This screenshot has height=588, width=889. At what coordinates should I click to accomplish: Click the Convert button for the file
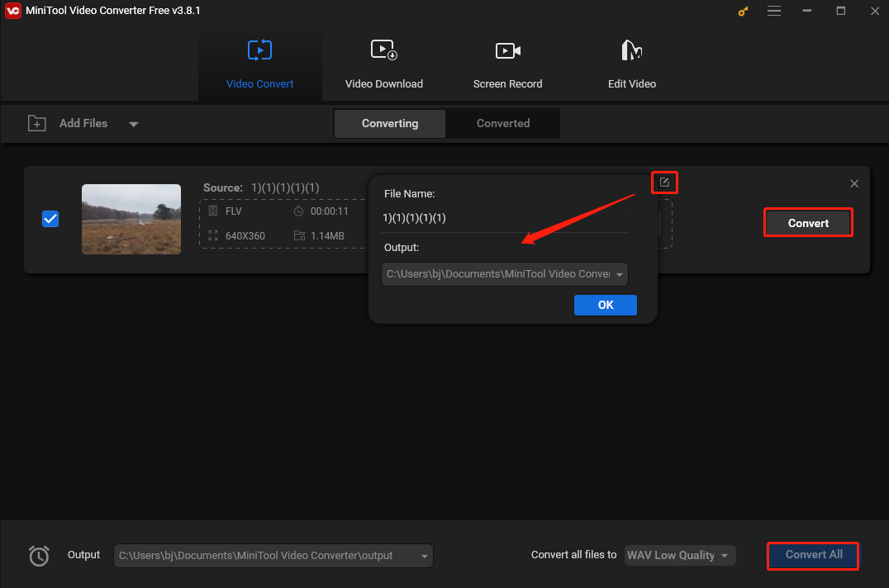807,223
